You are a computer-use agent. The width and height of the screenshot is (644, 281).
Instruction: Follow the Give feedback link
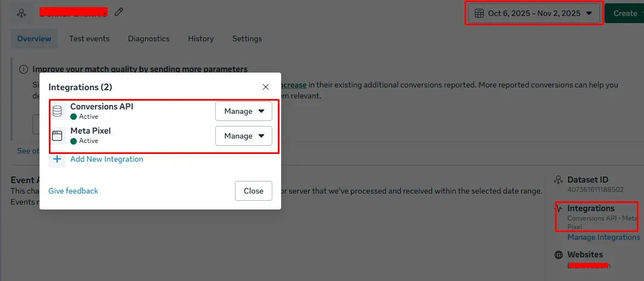coord(73,191)
